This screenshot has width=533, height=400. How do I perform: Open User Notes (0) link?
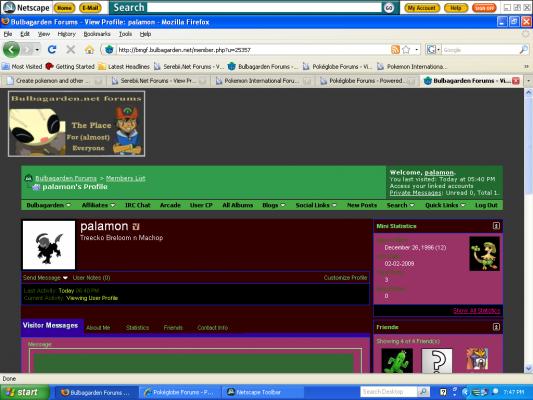[x=91, y=278]
